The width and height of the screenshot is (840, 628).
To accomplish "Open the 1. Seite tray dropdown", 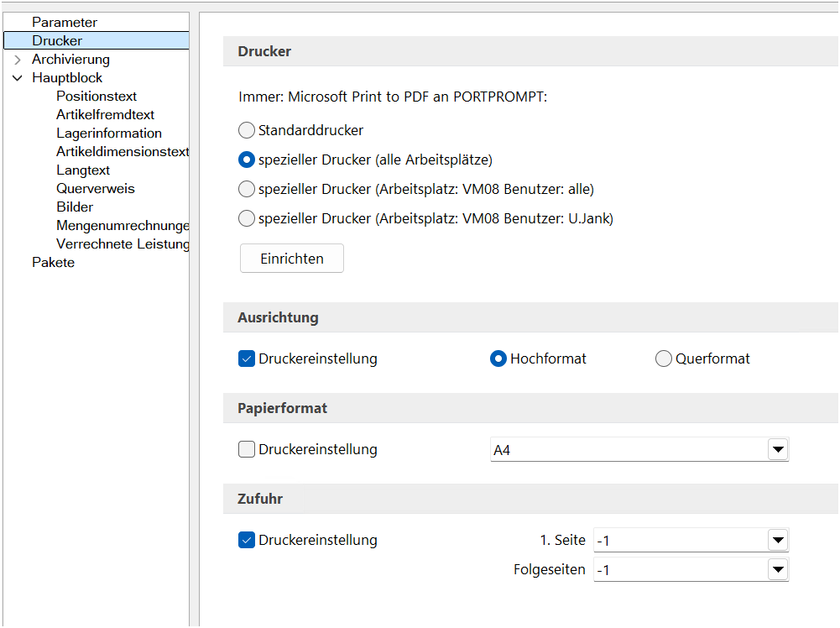I will click(x=778, y=541).
